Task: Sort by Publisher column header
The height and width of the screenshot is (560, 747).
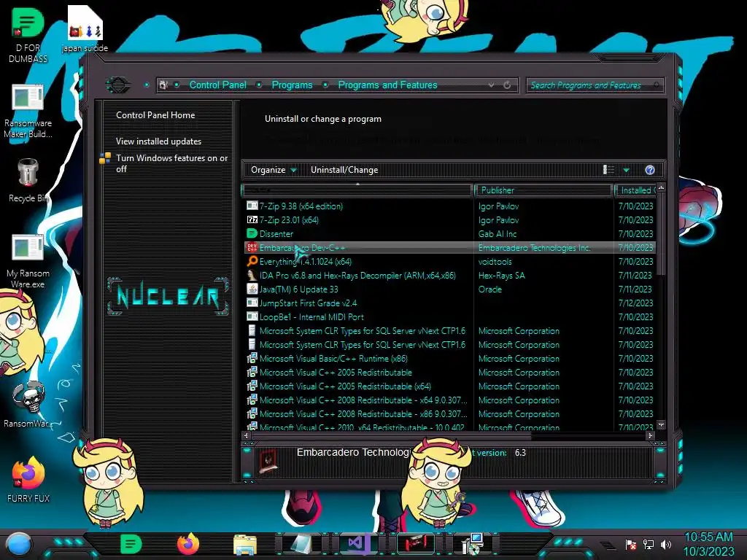Action: pyautogui.click(x=543, y=190)
